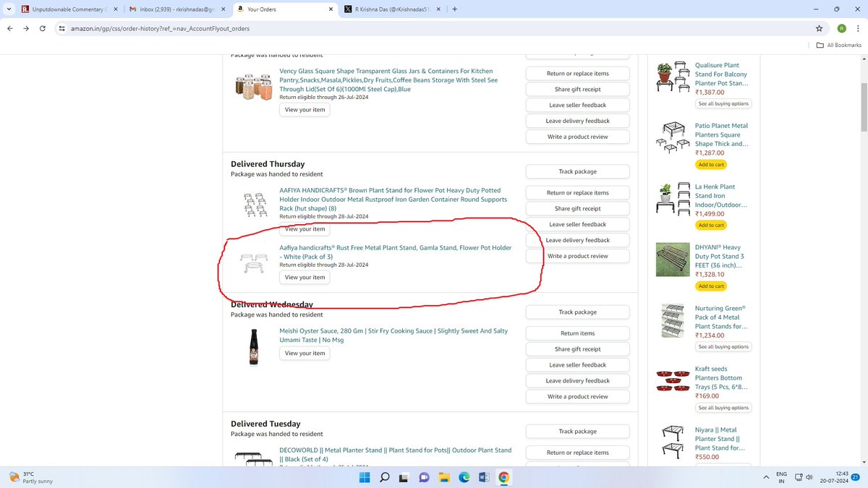Click the Vency glass jars product thumbnail
The image size is (868, 488).
point(254,87)
